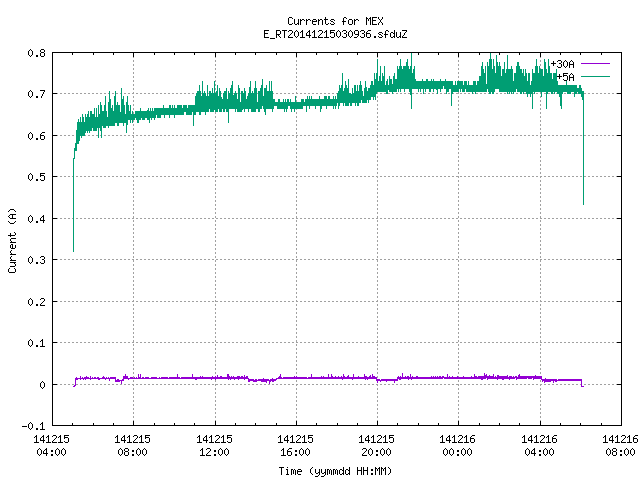This screenshot has width=640, height=480.
Task: Click the y-axis tick label '0.3'
Action: pos(36,260)
